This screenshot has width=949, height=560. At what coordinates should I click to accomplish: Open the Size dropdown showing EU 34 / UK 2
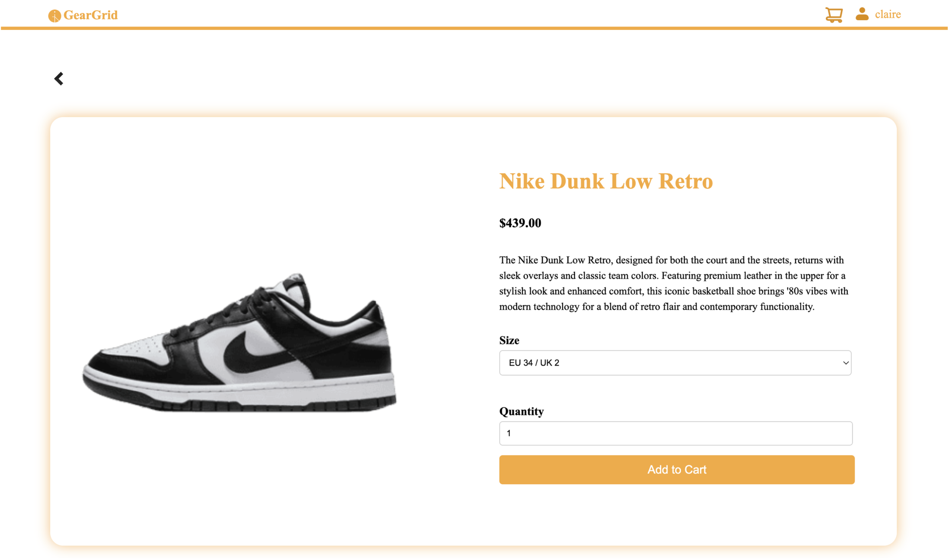pos(675,363)
